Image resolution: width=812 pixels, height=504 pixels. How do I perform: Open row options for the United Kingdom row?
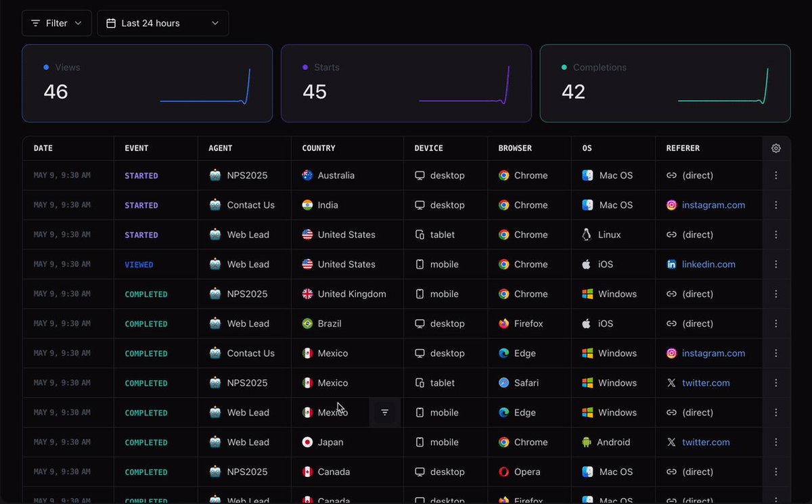[776, 294]
